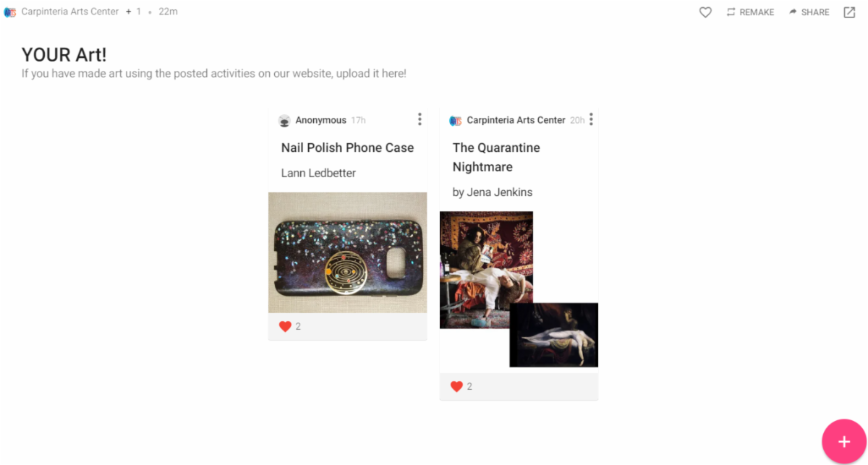Screen dimensions: 868x465
Task: Open the Quarantine Nightmare artwork image
Action: [519, 289]
